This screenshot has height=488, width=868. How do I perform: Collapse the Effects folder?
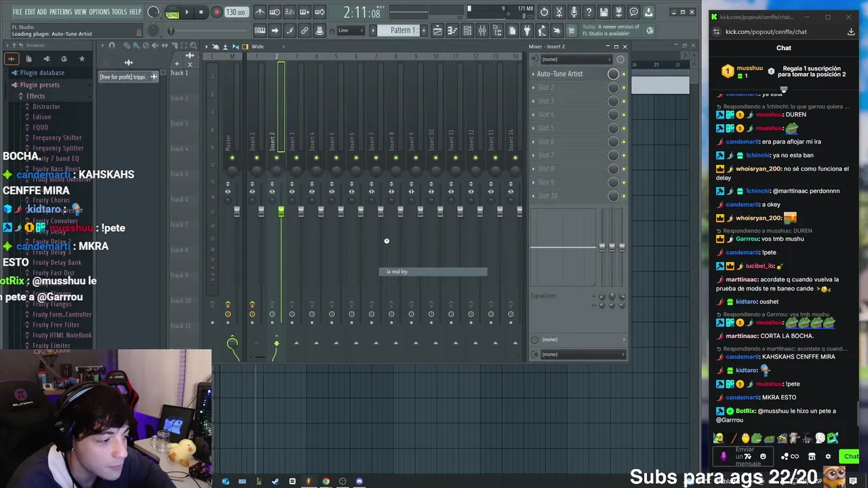pyautogui.click(x=35, y=96)
